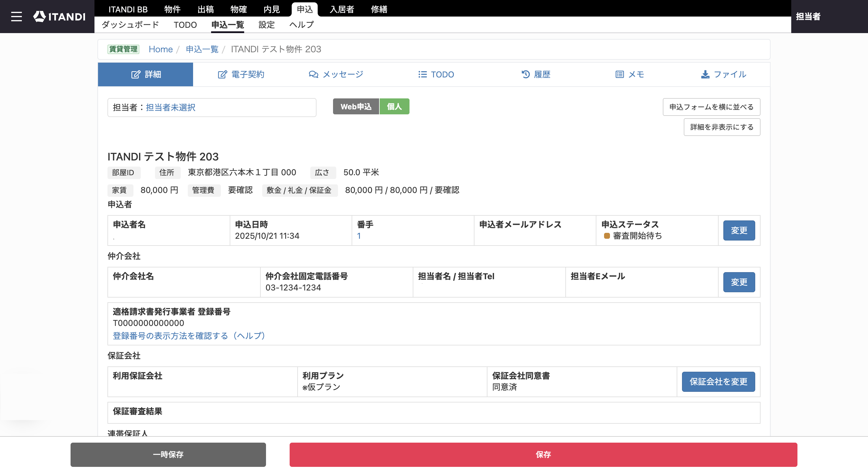Screen dimensions: 868x471
Task: Click the Home breadcrumb link
Action: 161,49
